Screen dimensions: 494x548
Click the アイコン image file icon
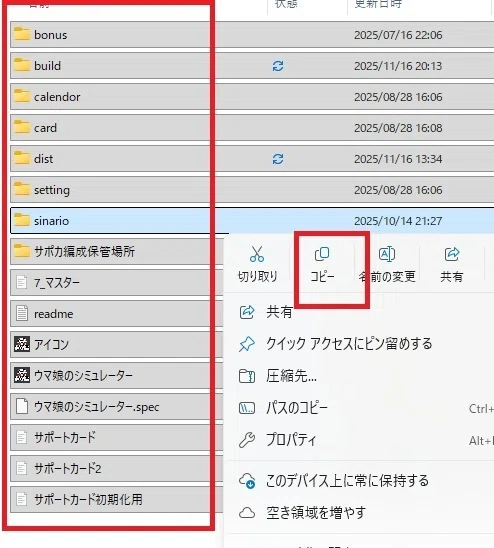click(22, 344)
